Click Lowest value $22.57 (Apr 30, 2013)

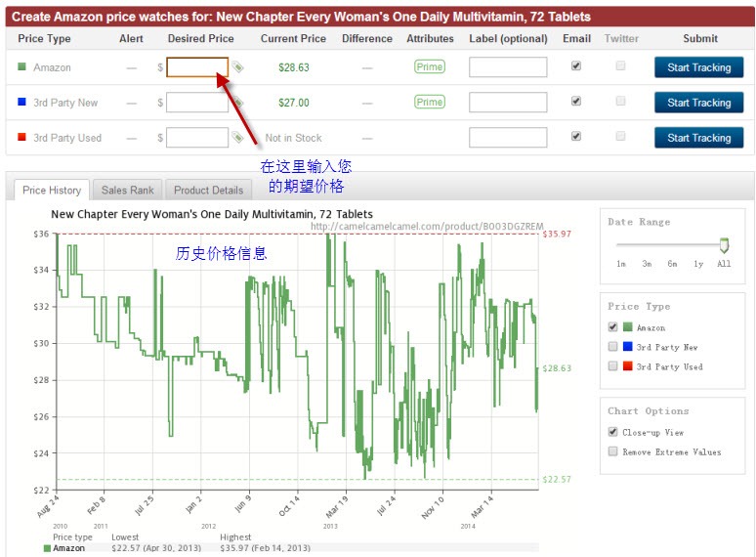[156, 548]
